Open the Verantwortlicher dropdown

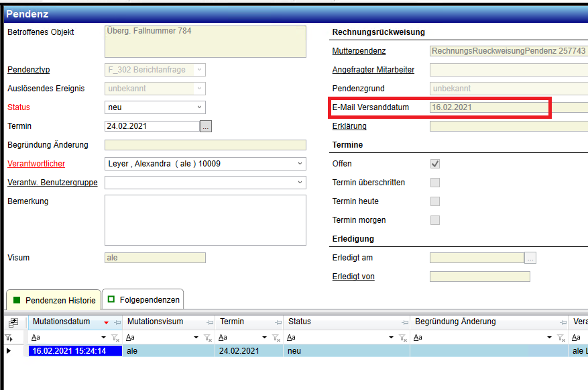(205, 164)
